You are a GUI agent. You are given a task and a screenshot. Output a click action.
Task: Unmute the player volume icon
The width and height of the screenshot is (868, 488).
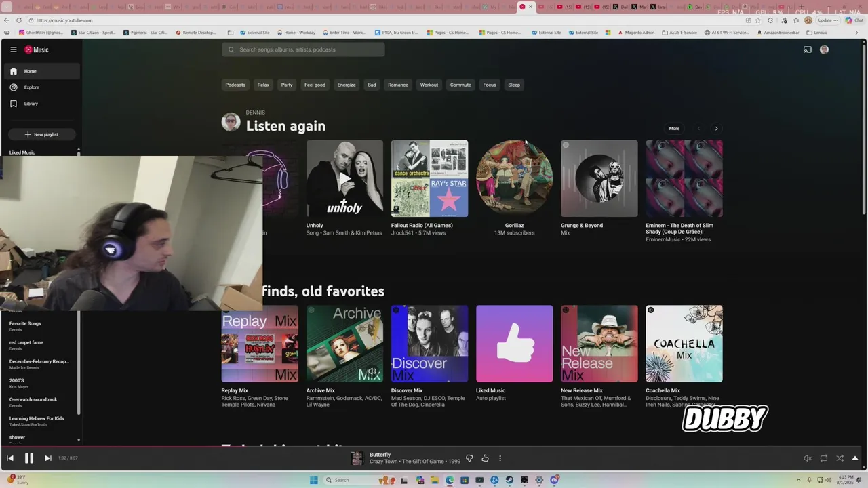807,458
